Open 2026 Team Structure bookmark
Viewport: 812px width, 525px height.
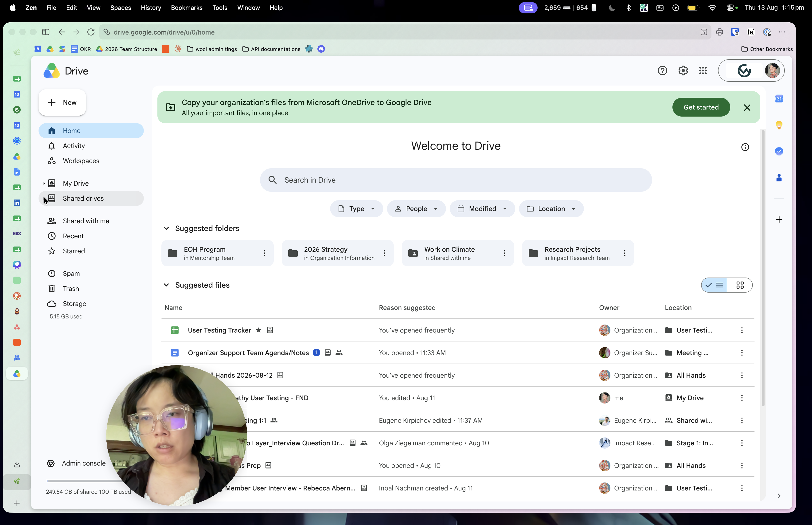[x=126, y=49]
